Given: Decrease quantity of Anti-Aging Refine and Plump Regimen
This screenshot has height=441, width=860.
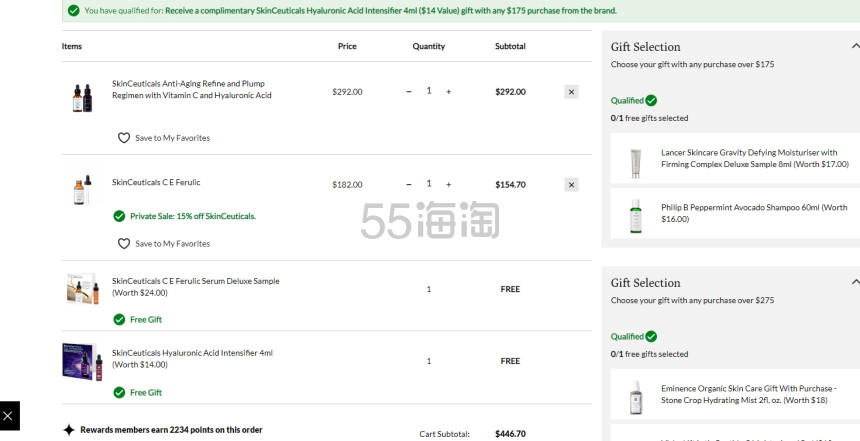Looking at the screenshot, I should (409, 92).
